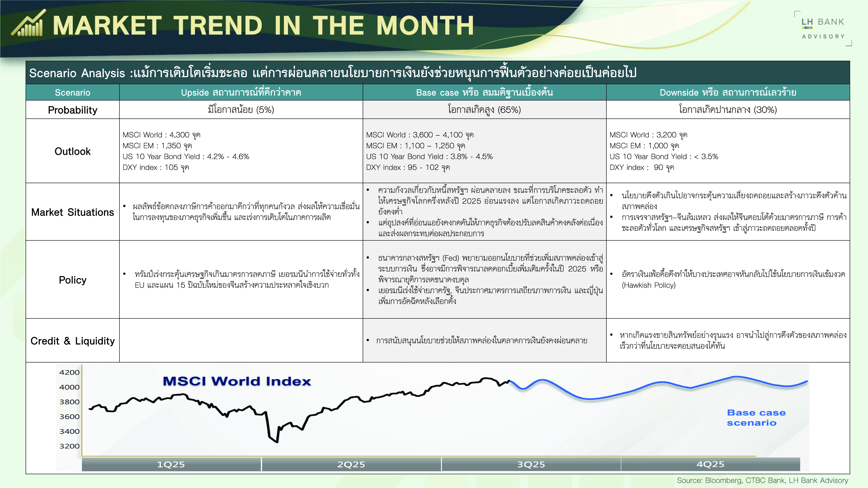868x488 pixels.
Task: Click the 'MSCI World Index' chart title
Action: pyautogui.click(x=237, y=381)
